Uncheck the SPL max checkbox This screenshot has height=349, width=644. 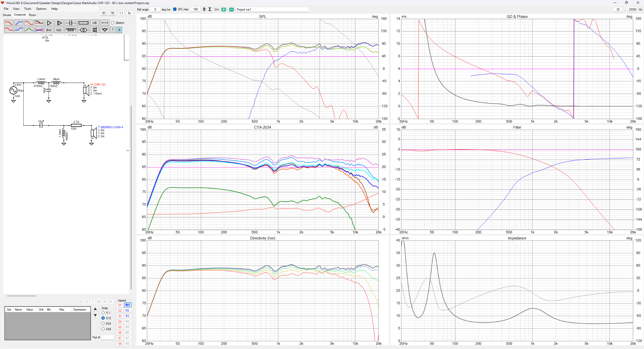tap(175, 9)
